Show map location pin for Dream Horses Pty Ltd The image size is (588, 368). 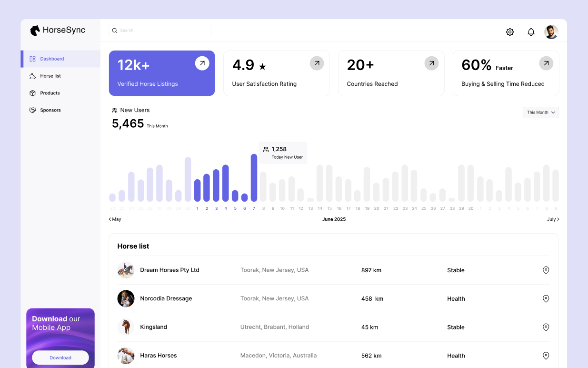click(546, 270)
